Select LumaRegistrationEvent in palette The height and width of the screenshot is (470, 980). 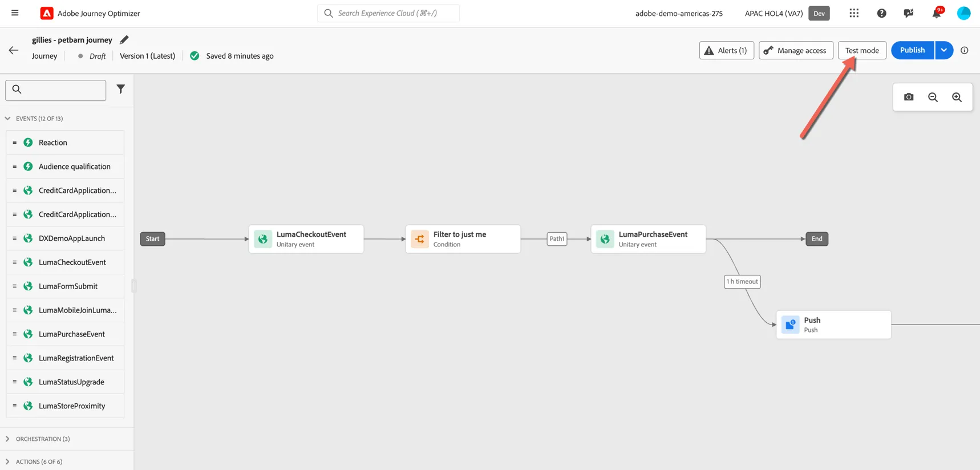[x=65, y=358]
